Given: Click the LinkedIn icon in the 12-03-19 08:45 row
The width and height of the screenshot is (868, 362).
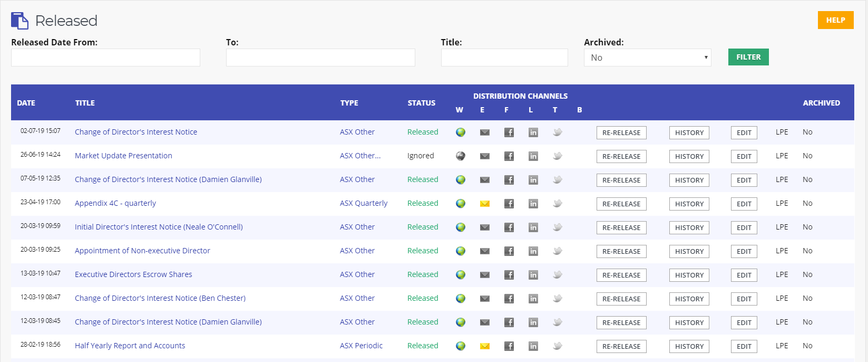Looking at the screenshot, I should (x=533, y=322).
